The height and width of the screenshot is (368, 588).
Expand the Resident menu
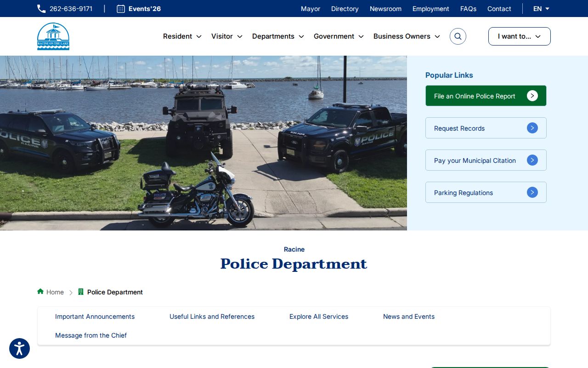tap(182, 36)
